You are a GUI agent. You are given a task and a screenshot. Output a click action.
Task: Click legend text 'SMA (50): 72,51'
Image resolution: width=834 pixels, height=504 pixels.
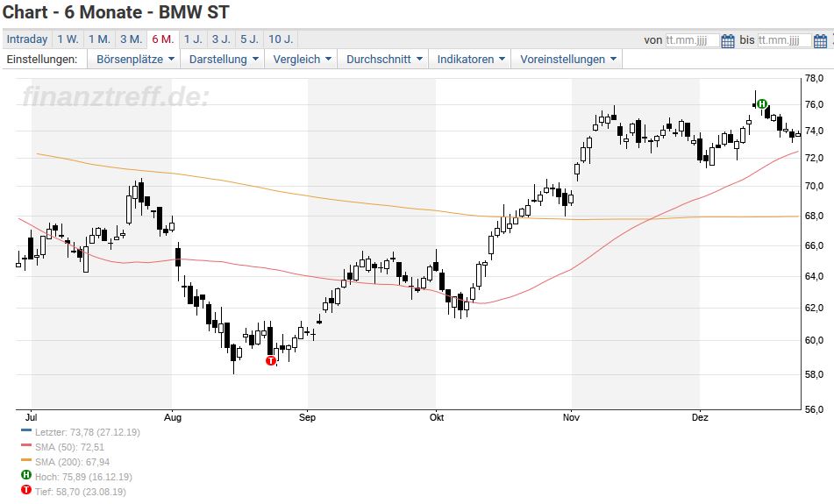click(x=69, y=447)
